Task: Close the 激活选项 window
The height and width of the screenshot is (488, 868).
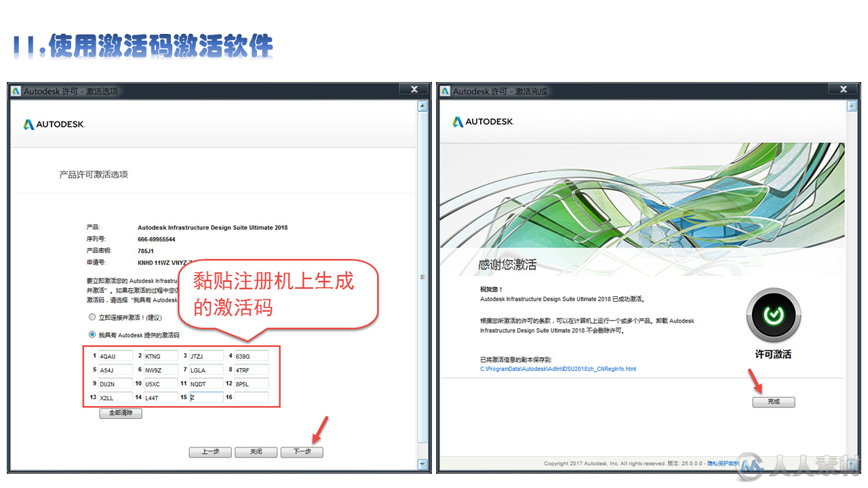Action: pos(414,89)
